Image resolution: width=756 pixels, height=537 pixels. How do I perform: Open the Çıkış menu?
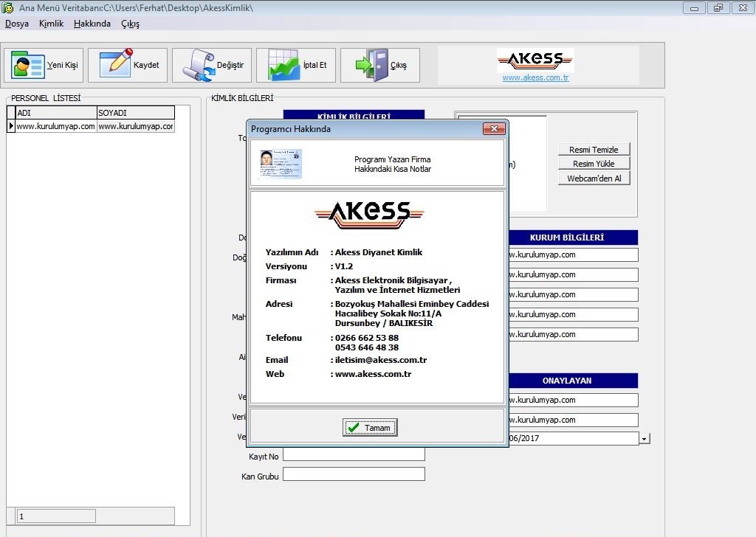[130, 24]
